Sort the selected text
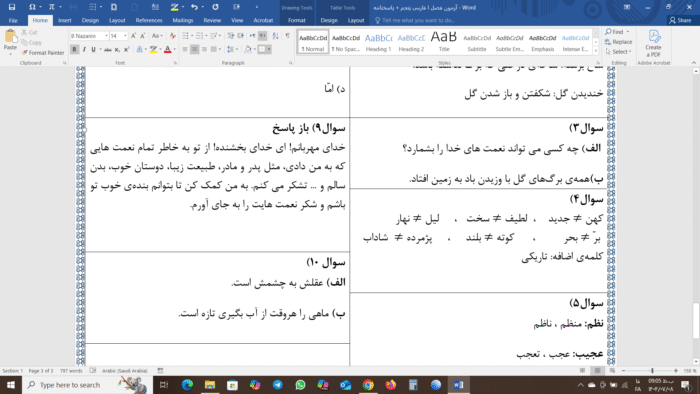700x394 pixels. (x=275, y=36)
